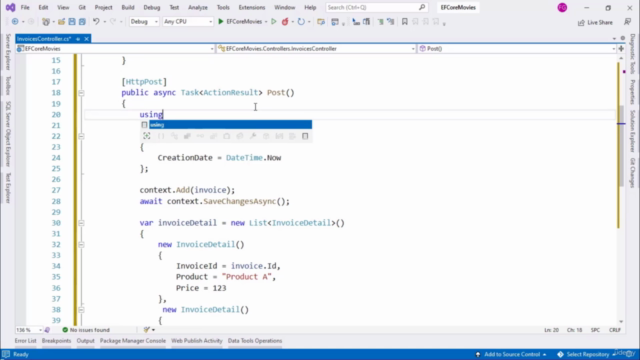Collapse the Post method at line 18
Image resolution: width=640 pixels, height=360 pixels.
tap(81, 93)
